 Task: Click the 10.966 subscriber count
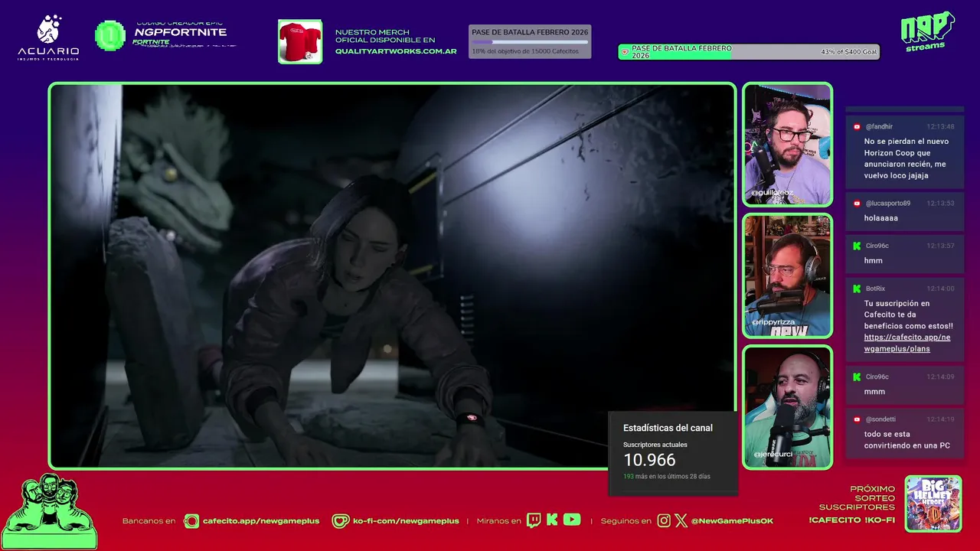649,460
